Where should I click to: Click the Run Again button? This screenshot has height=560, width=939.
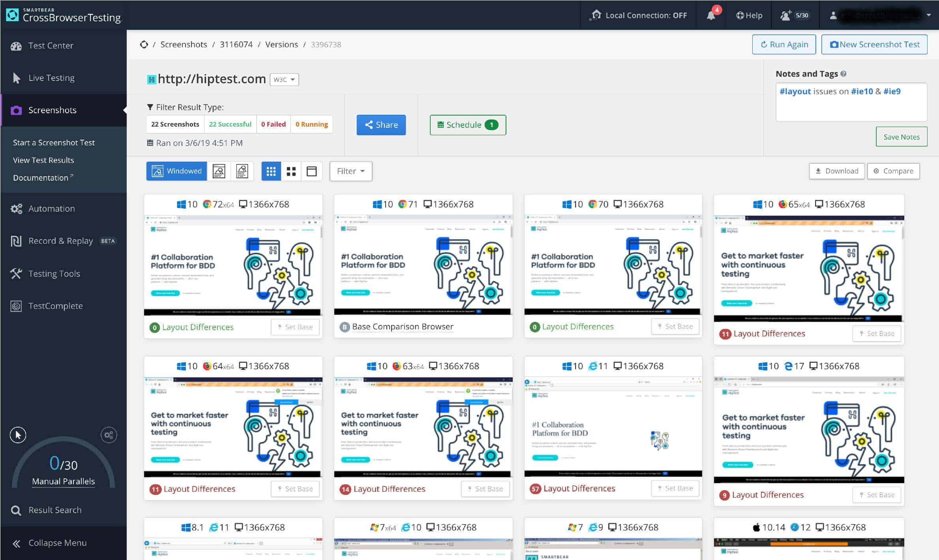(x=784, y=45)
